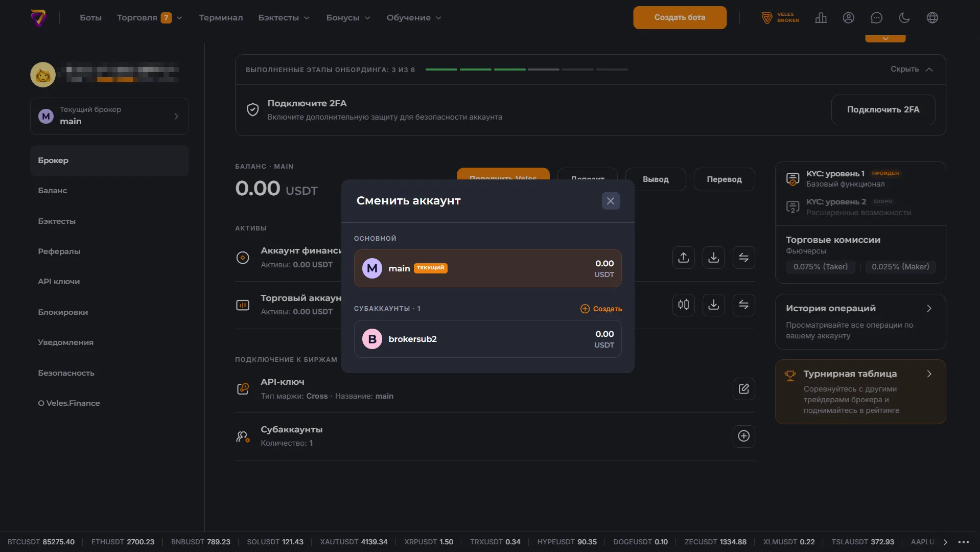Click the Подключить 2FA button
This screenshot has height=552, width=980.
tap(883, 110)
